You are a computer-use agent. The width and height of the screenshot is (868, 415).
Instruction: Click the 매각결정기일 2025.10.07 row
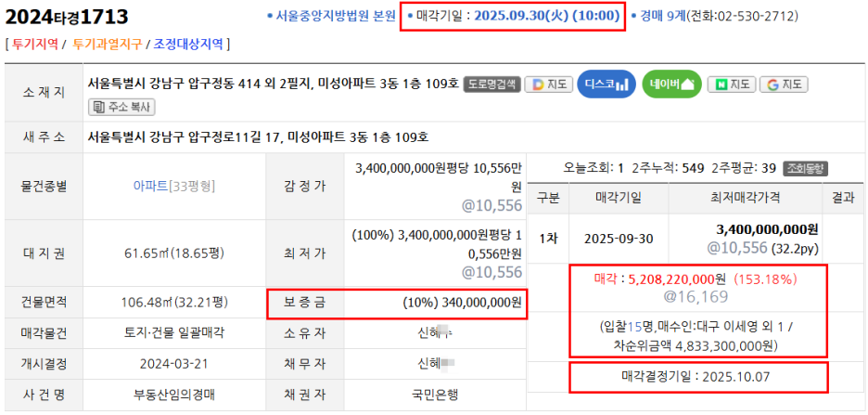pos(696,377)
